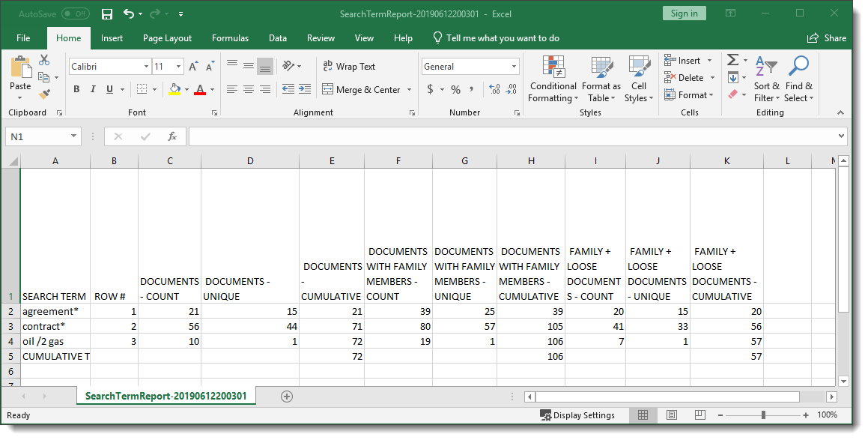Apply the red font color
Viewport: 868px width, 440px height.
coord(201,89)
